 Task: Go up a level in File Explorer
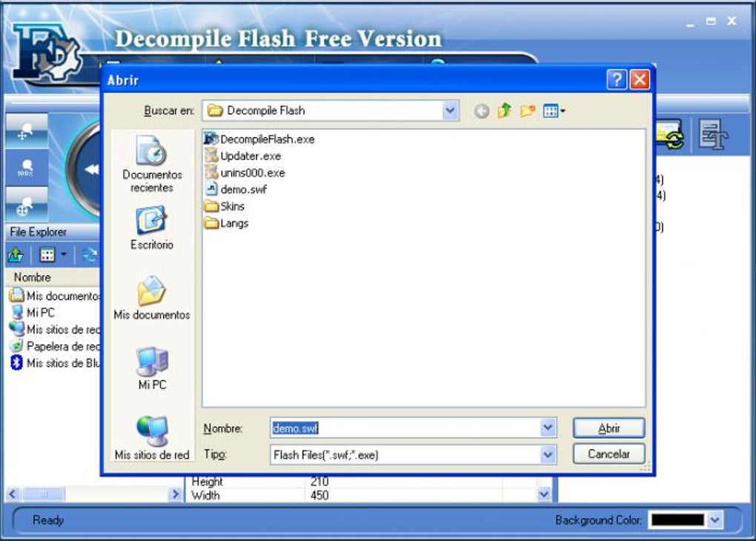pyautogui.click(x=16, y=255)
